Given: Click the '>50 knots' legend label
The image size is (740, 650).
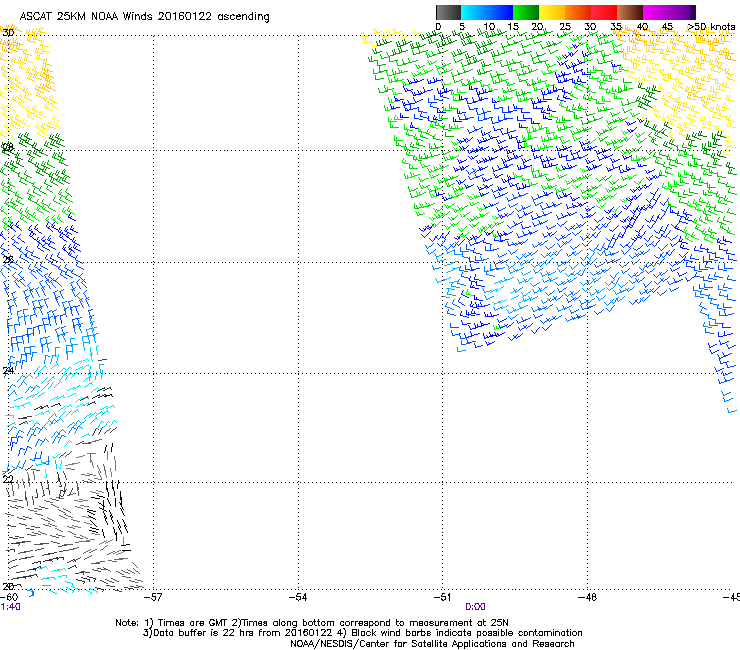Looking at the screenshot, I should [711, 27].
